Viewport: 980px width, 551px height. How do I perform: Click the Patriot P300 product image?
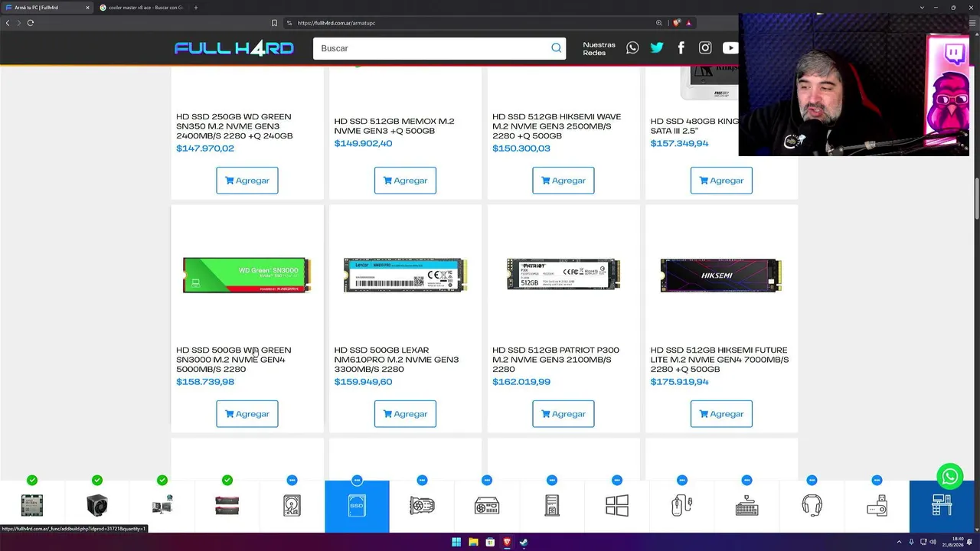click(563, 274)
